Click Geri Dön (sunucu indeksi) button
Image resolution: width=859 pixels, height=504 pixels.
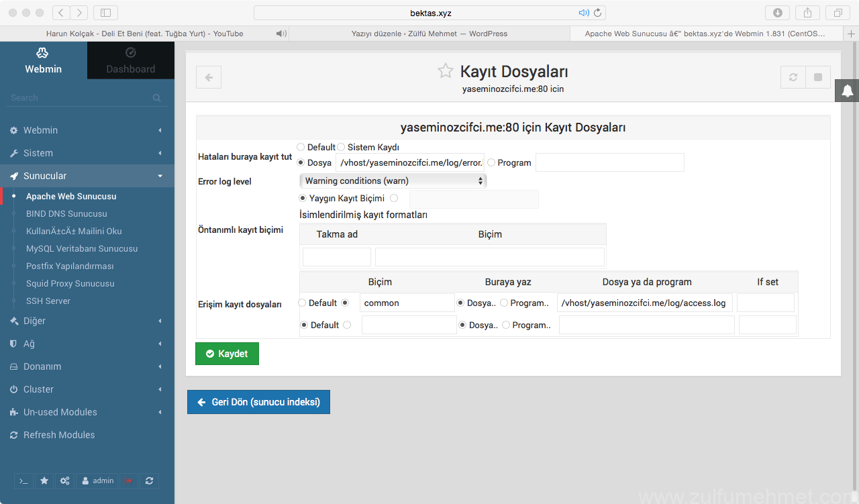point(258,402)
